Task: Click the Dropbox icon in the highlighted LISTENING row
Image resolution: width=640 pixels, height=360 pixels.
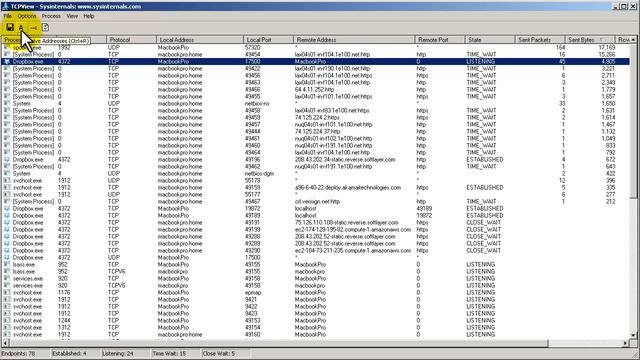Action: (7, 62)
